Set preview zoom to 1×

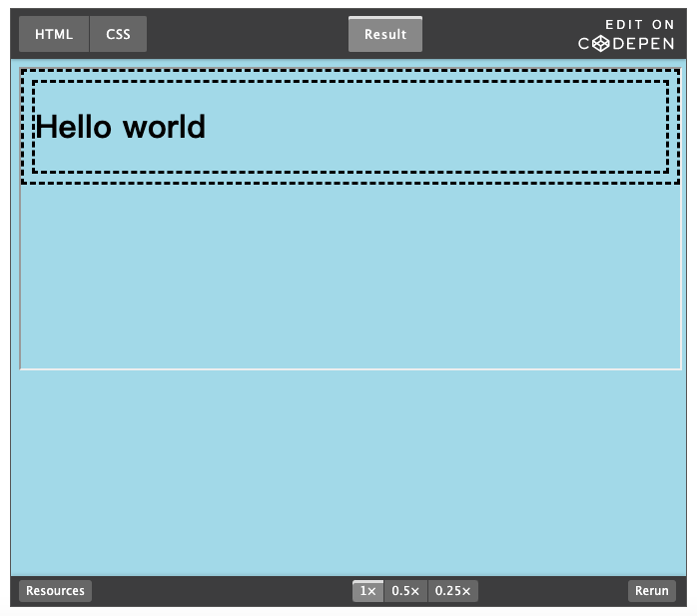coord(367,591)
